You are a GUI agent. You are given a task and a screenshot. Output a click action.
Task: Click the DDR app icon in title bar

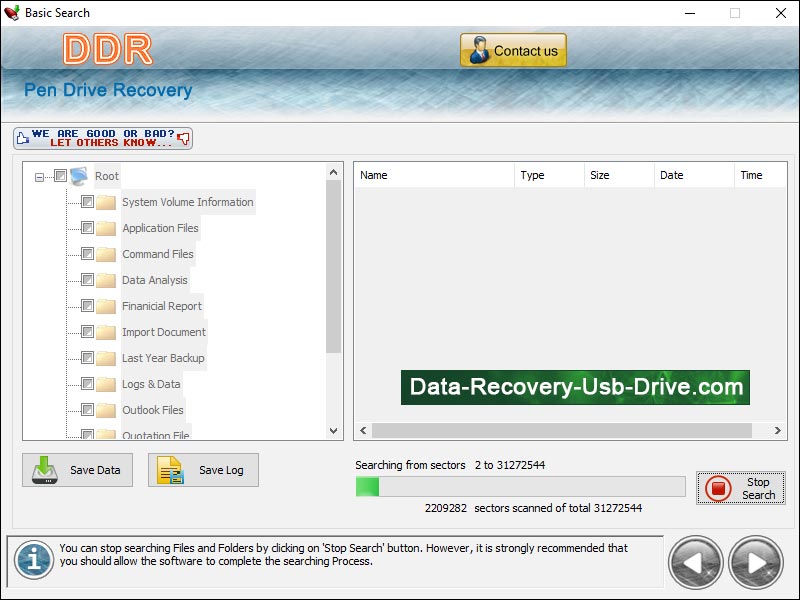tap(11, 13)
